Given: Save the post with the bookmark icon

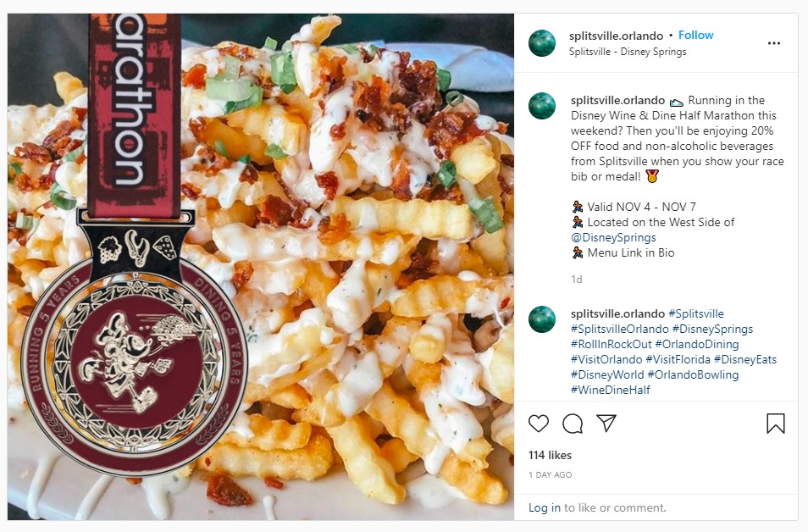Looking at the screenshot, I should coord(776,424).
